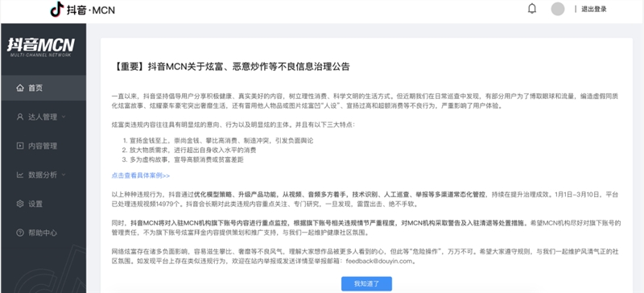644x293 pixels.
Task: Click the Douyin note logo in header
Action: (56, 10)
